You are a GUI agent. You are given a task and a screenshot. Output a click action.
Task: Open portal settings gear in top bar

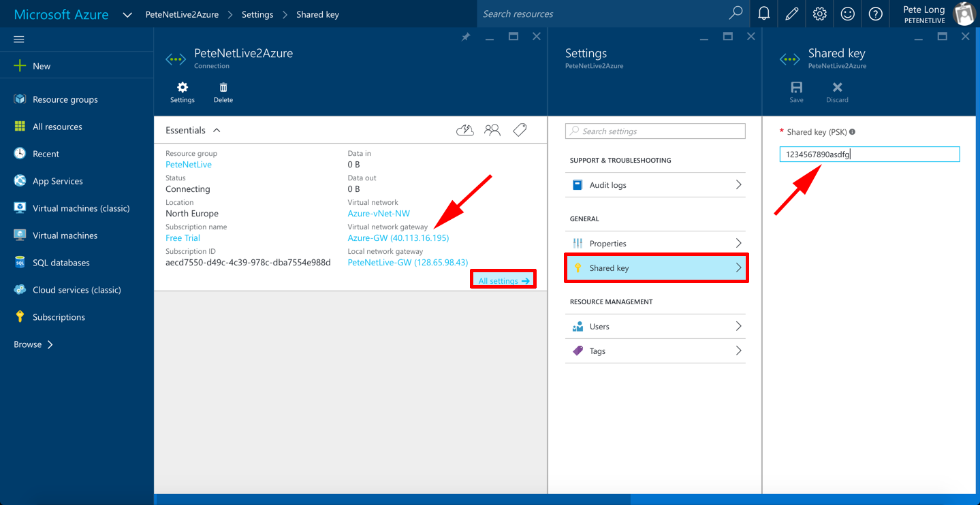[820, 14]
